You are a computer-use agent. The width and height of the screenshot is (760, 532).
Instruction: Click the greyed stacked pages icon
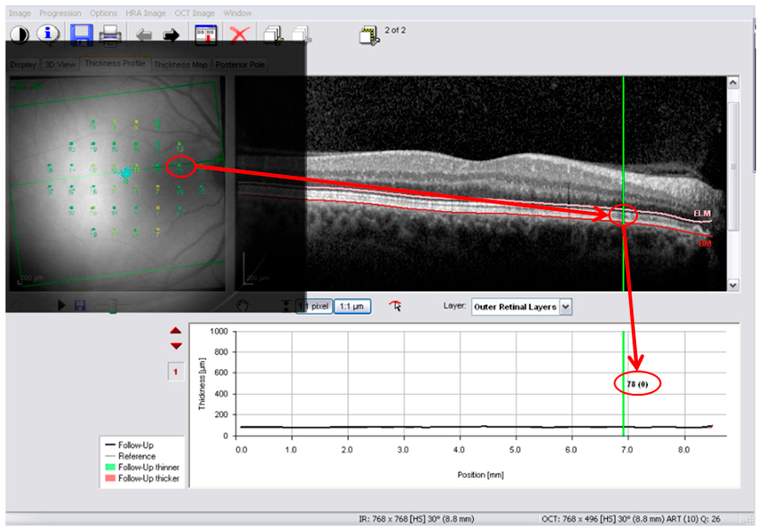click(301, 35)
